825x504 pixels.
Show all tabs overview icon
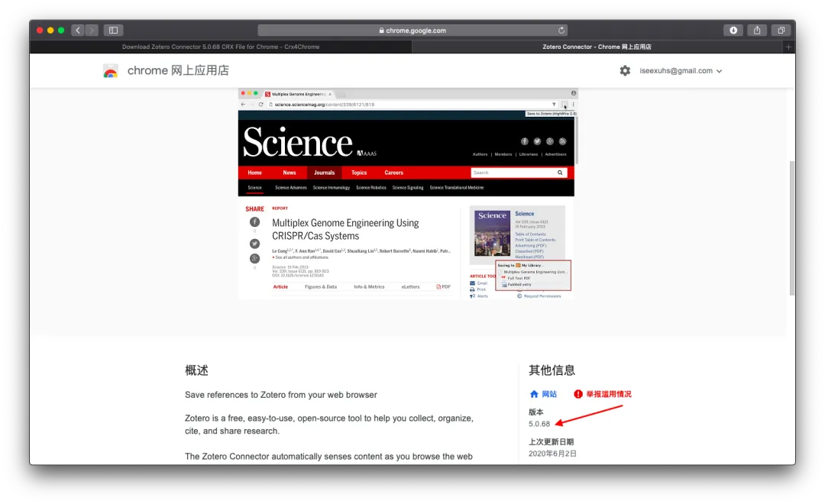point(781,31)
